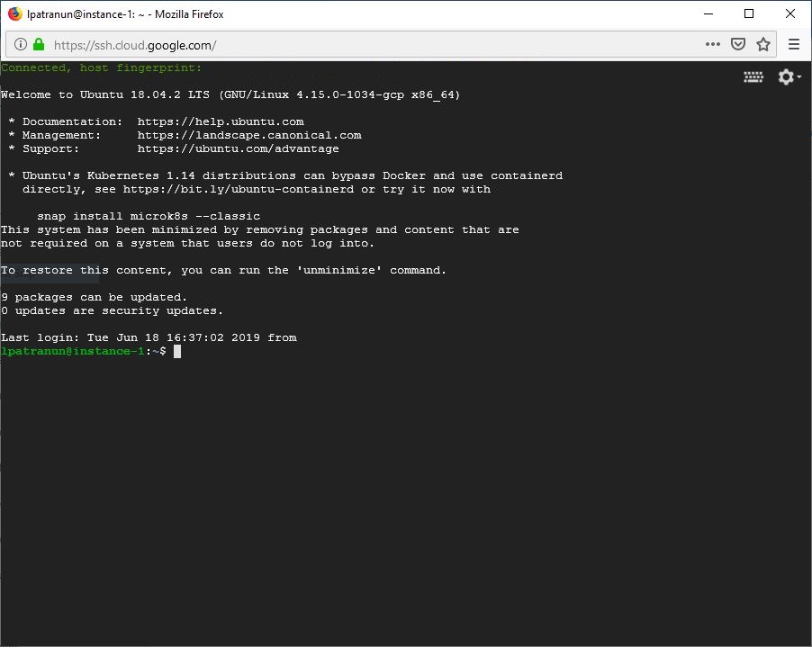Viewport: 812px width, 647px height.
Task: Click the 'Welcome to Ubuntu 18.04.2 LTS' line
Action: (x=230, y=94)
